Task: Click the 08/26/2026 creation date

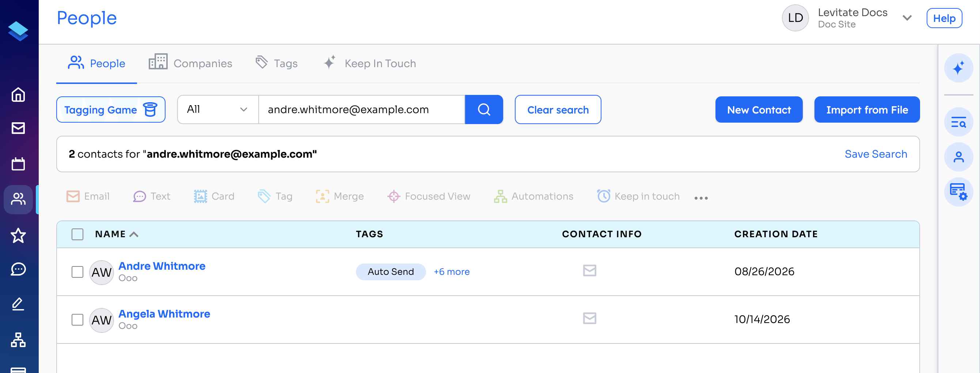Action: [764, 272]
